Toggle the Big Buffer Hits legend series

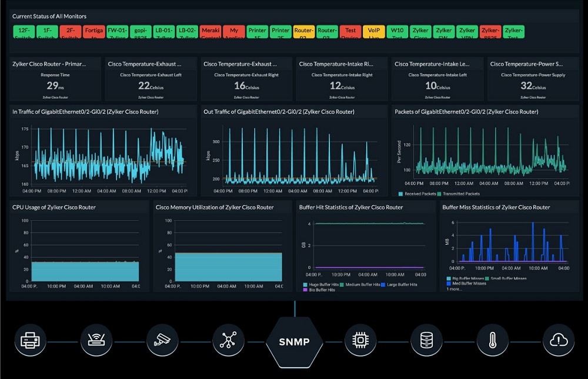click(x=319, y=290)
